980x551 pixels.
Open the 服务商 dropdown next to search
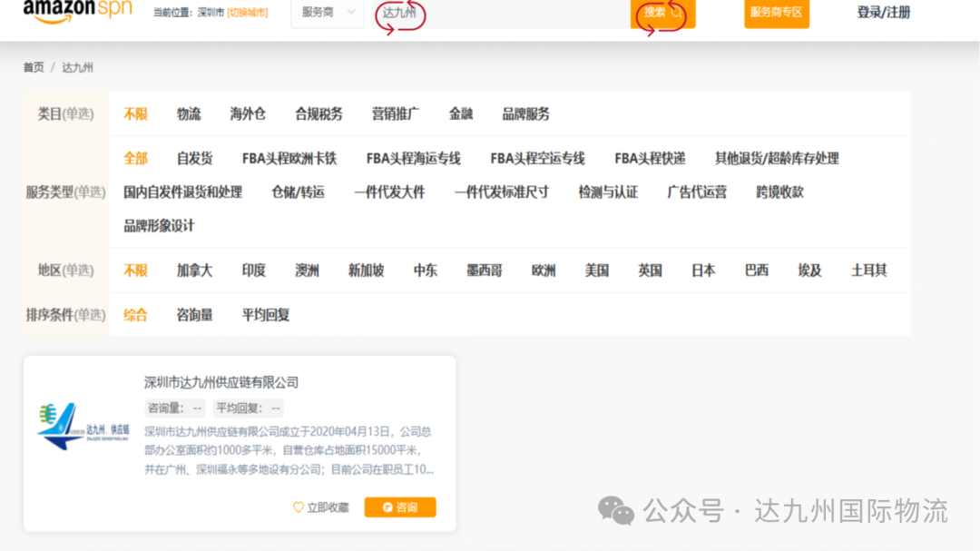[x=328, y=14]
